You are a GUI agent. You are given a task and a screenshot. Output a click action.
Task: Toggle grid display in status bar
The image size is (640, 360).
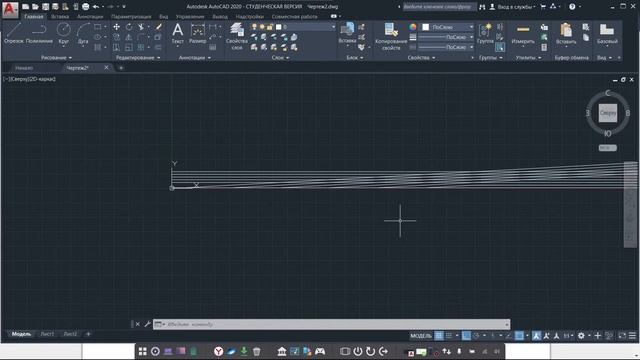439,336
